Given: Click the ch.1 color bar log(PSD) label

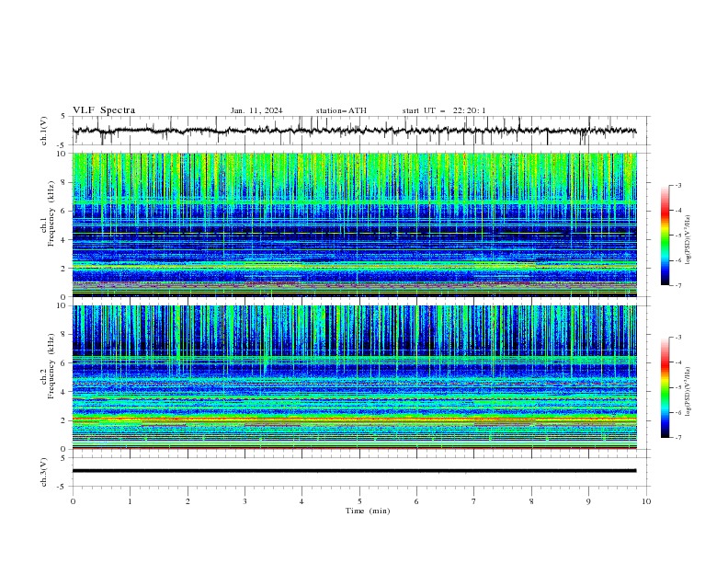Looking at the screenshot, I should point(688,240).
